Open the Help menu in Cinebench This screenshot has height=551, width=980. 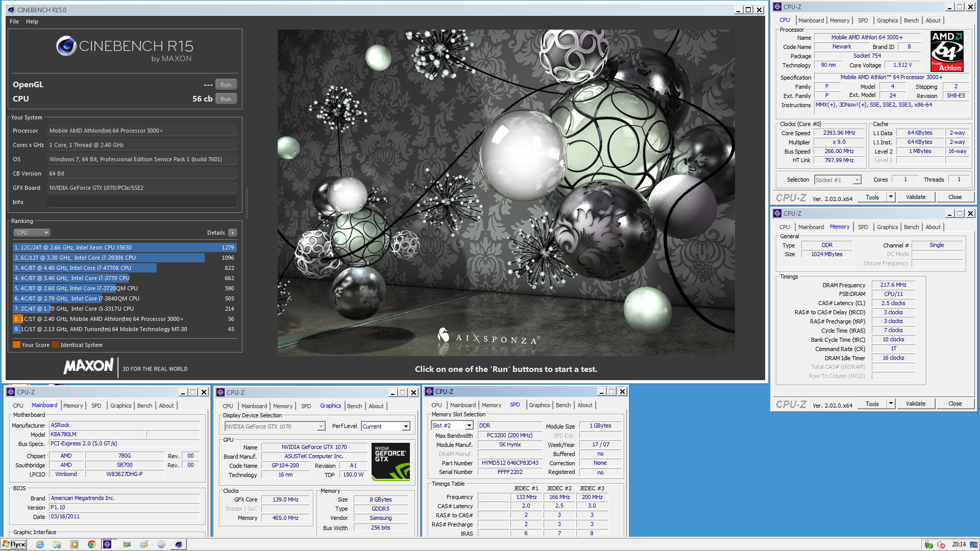[x=32, y=21]
